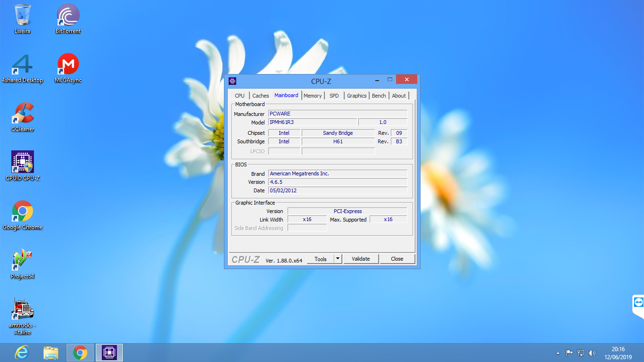Close the CPU-Z window with the red X
The height and width of the screenshot is (362, 644).
[406, 79]
